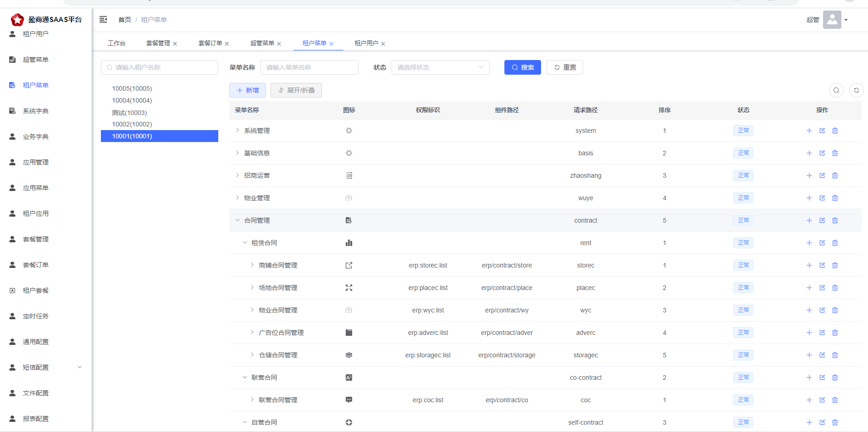Click the add icon in 联营合同 row

click(x=809, y=377)
